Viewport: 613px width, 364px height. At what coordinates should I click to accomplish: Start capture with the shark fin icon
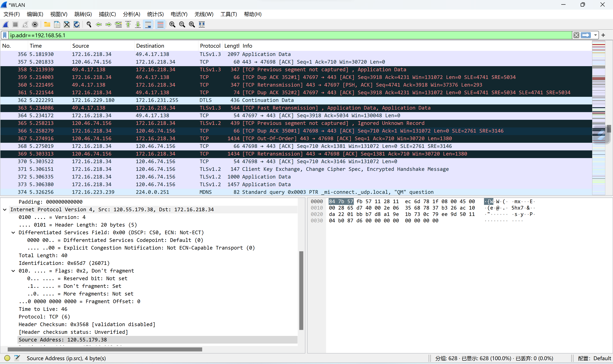pyautogui.click(x=6, y=24)
